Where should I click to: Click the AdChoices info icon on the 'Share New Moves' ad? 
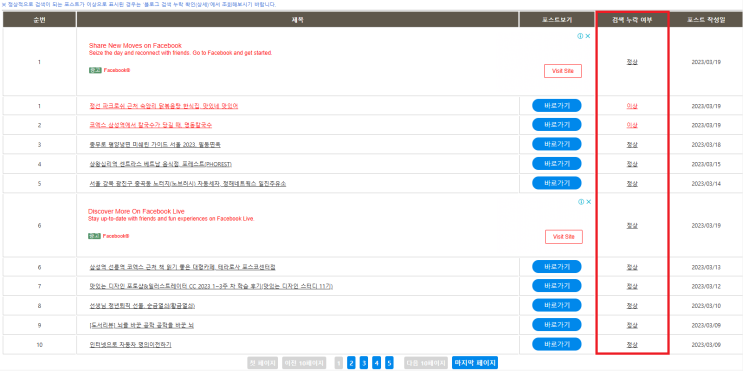(580, 36)
